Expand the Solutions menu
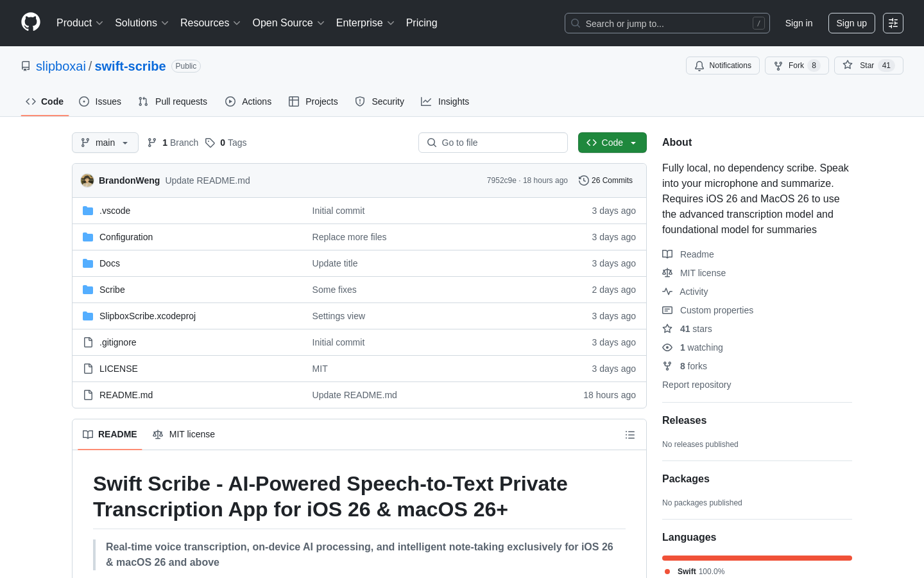The width and height of the screenshot is (924, 578). 142,23
